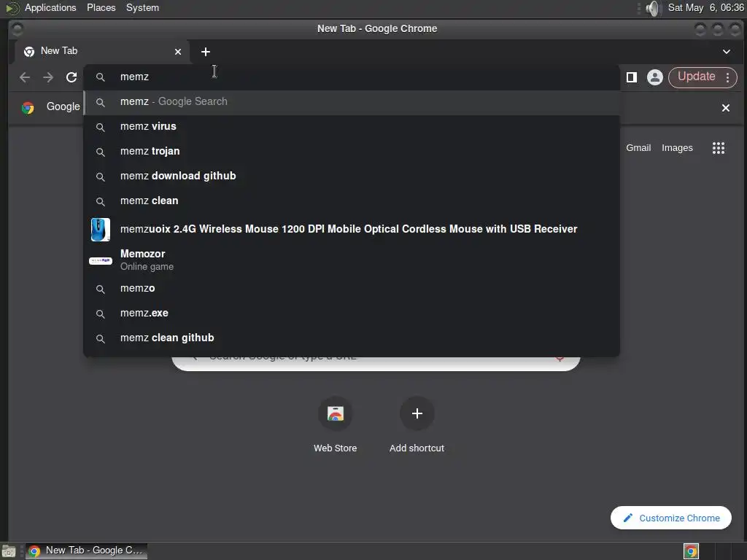This screenshot has width=747, height=560.
Task: Click the Add shortcut plus button
Action: tap(417, 413)
